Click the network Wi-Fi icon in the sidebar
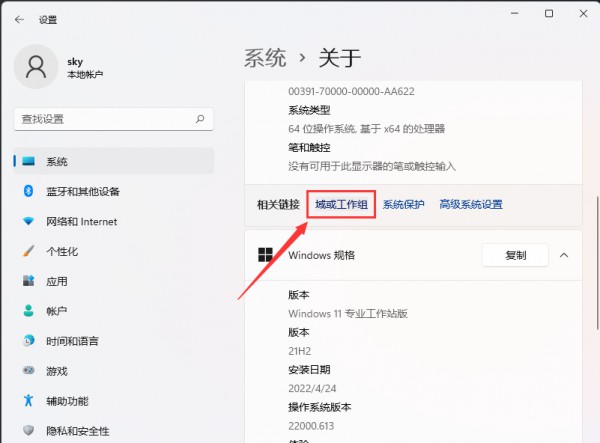Viewport: 600px width, 443px height. [28, 221]
